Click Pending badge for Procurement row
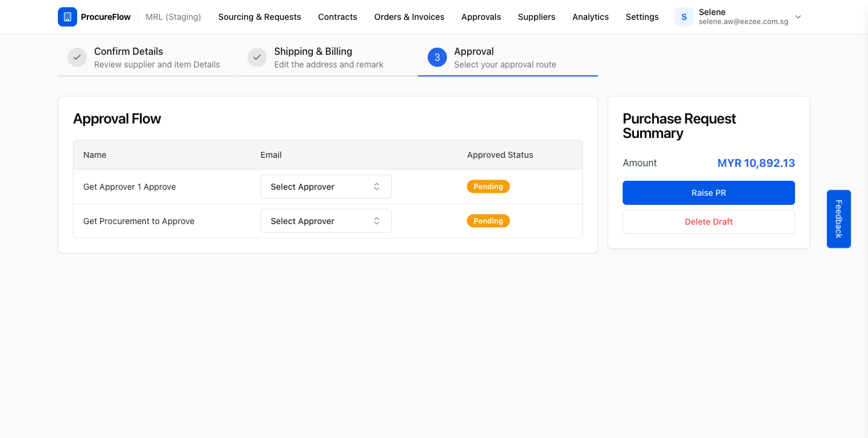 click(x=488, y=221)
